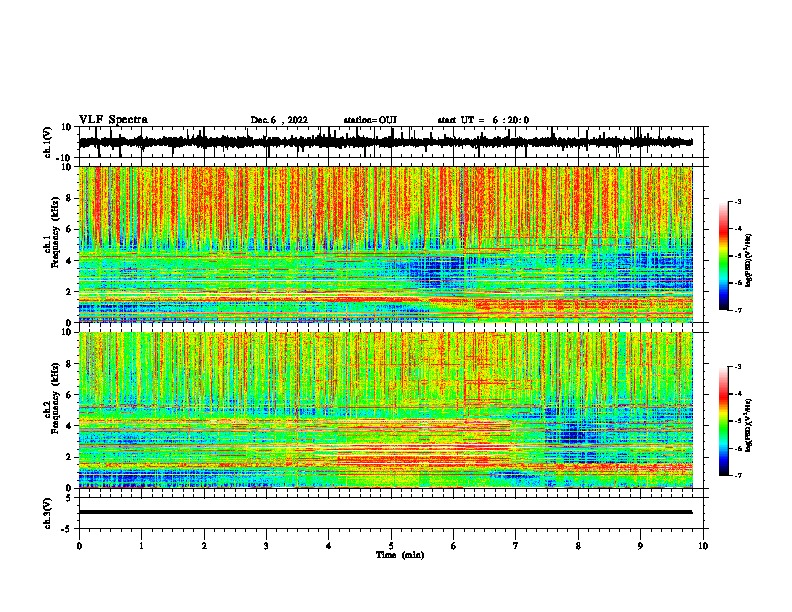Image resolution: width=792 pixels, height=612 pixels.
Task: Click the "6" kHz tick on ch.1 spectrogram
Action: (69, 229)
